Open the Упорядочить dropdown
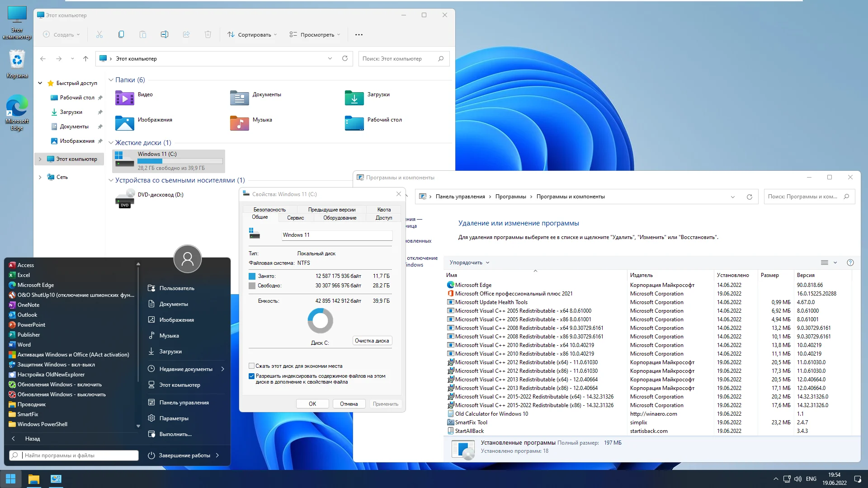This screenshot has width=868, height=488. (469, 263)
